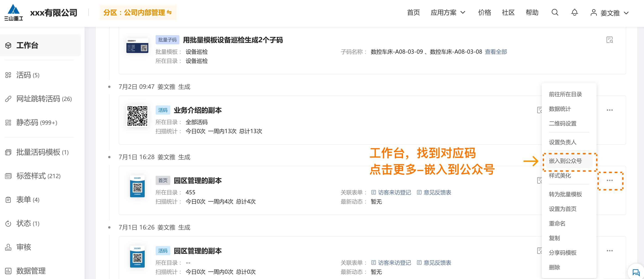Image resolution: width=644 pixels, height=279 pixels.
Task: Click the 标签样式 icon
Action: tap(8, 176)
